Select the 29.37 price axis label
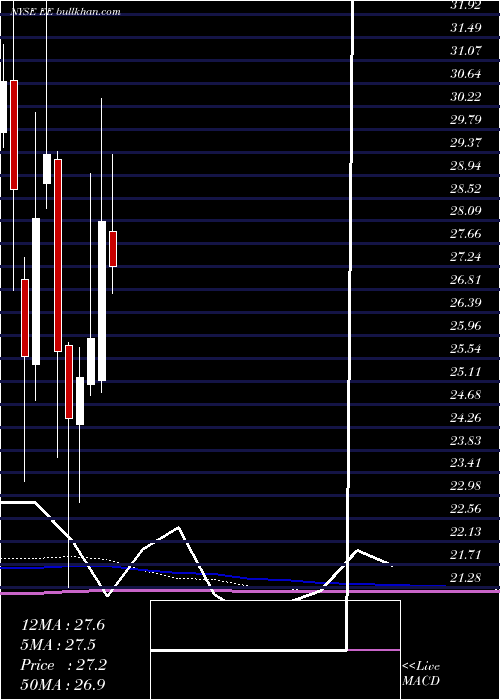This screenshot has height=700, width=500. [466, 142]
